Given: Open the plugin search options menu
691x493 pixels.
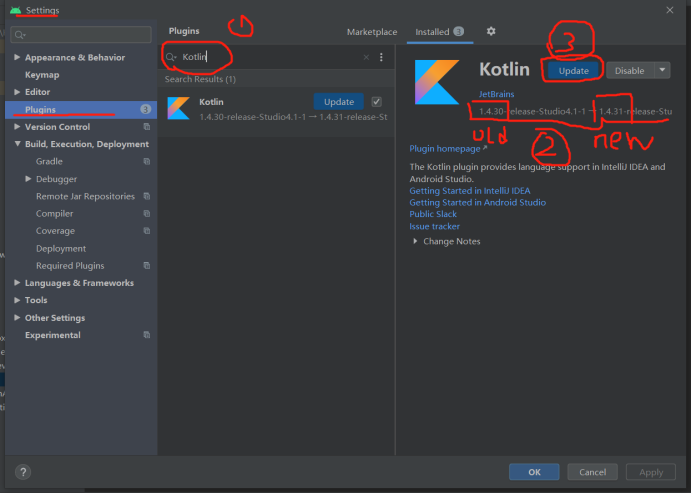Looking at the screenshot, I should tap(381, 57).
